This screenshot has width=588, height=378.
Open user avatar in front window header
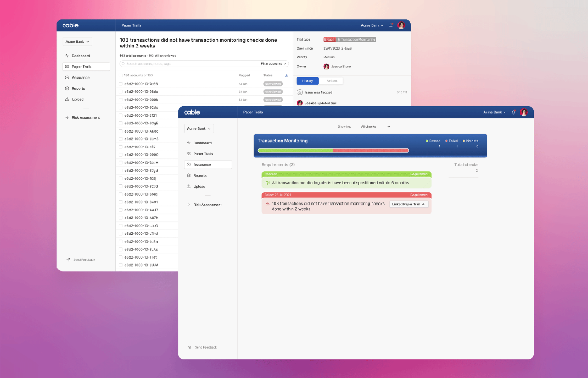[524, 112]
